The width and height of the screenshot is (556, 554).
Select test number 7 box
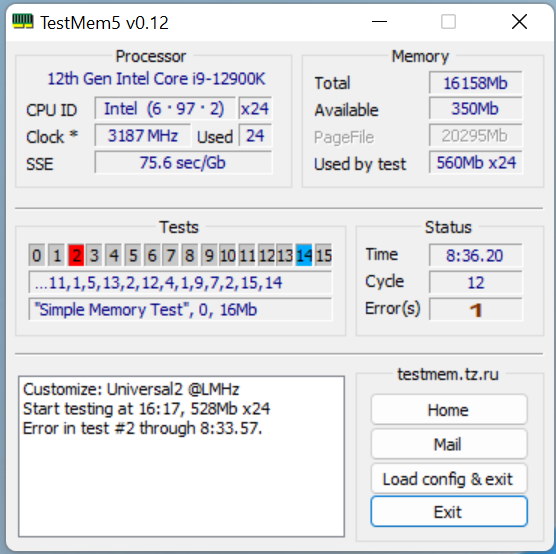[171, 255]
